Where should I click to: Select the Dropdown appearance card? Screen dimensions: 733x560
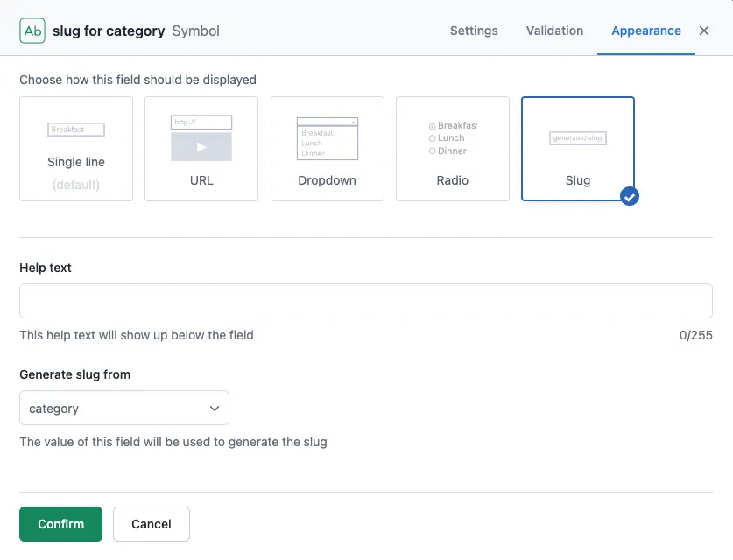tap(328, 149)
